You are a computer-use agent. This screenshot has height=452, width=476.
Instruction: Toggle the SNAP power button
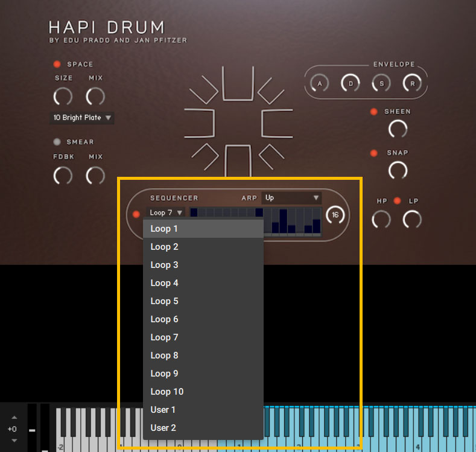click(x=373, y=153)
